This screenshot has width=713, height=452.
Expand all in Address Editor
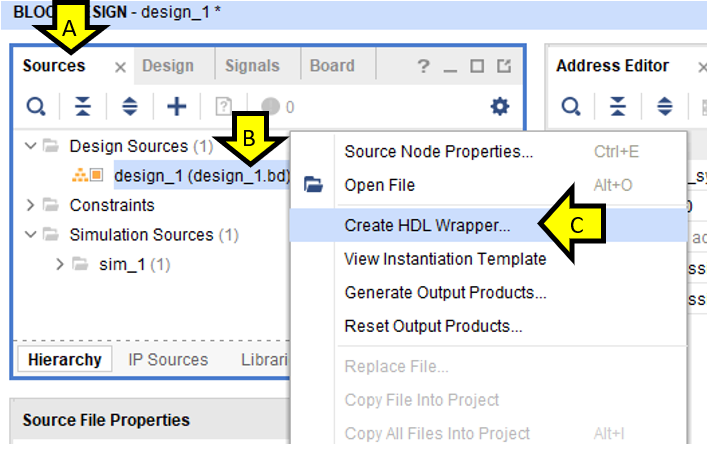tap(665, 107)
